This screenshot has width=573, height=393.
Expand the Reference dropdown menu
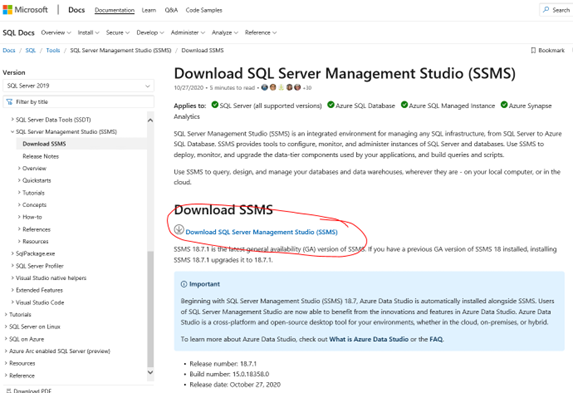point(261,33)
